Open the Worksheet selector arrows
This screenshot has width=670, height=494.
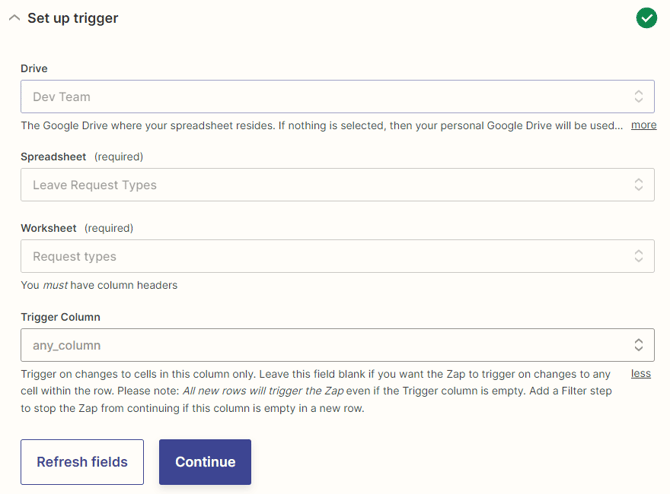tap(638, 257)
